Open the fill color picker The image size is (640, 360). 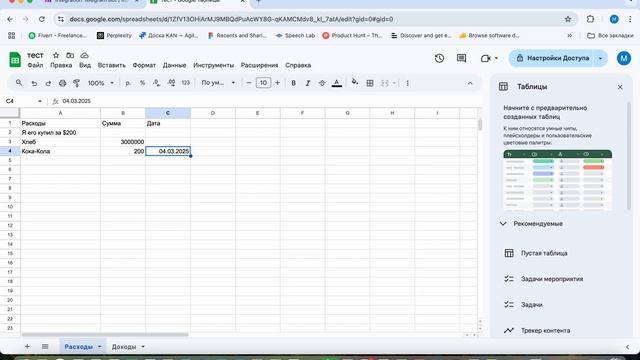coord(355,82)
